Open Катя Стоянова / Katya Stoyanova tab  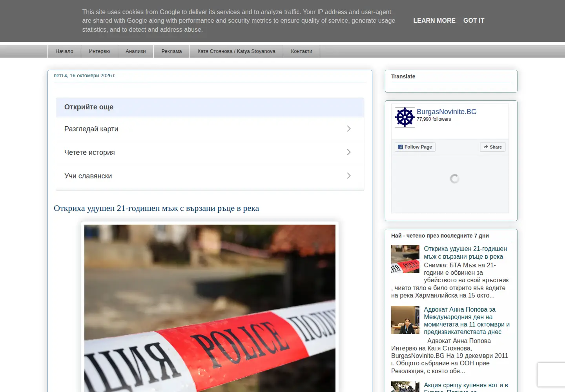pos(236,51)
